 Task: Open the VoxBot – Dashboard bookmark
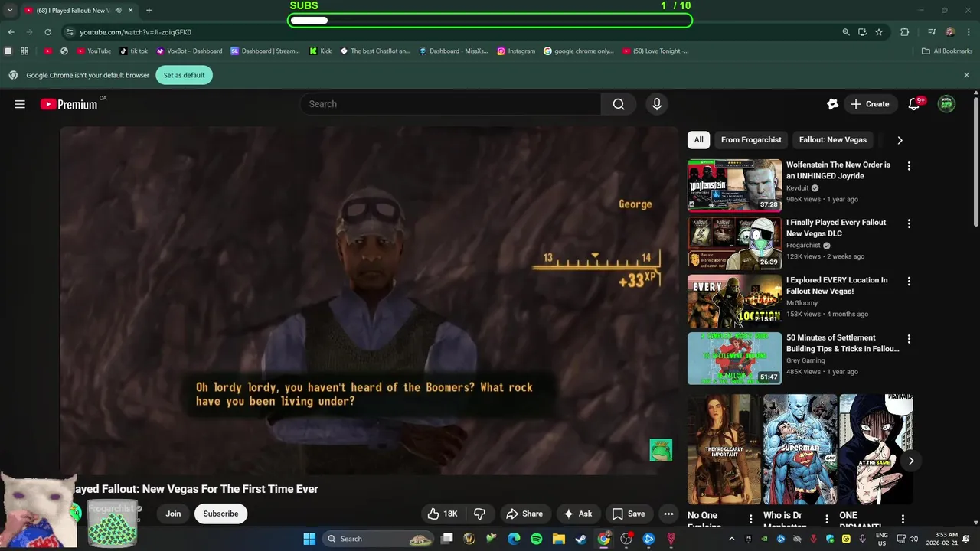[x=189, y=51]
